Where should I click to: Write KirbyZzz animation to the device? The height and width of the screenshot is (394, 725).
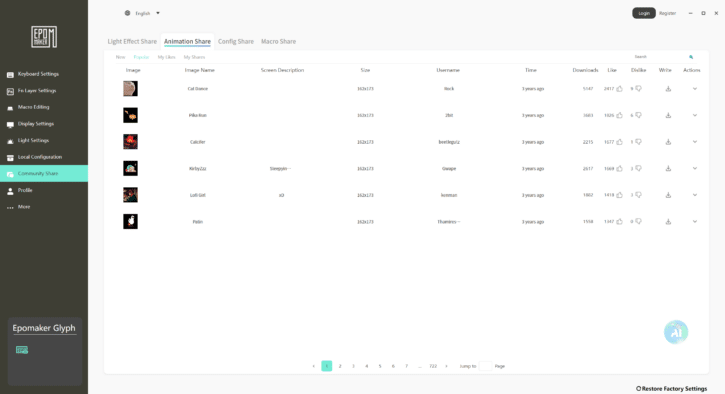(x=668, y=168)
